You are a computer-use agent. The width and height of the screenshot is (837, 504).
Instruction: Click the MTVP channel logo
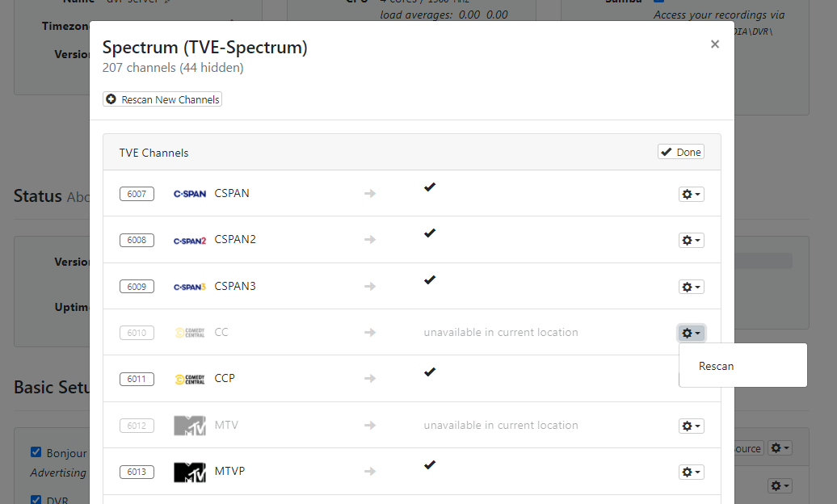tap(190, 472)
